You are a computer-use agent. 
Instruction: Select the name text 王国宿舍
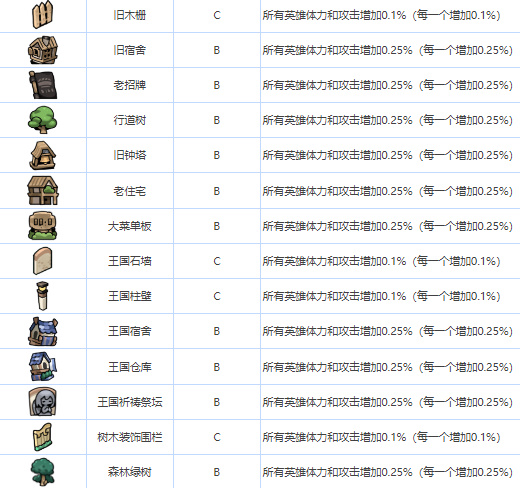click(130, 331)
